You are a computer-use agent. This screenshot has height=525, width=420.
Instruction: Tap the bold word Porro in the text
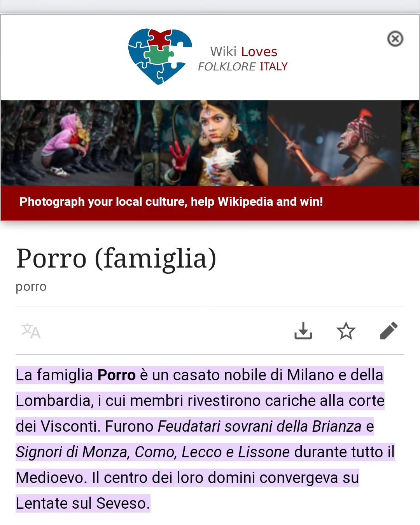point(116,375)
